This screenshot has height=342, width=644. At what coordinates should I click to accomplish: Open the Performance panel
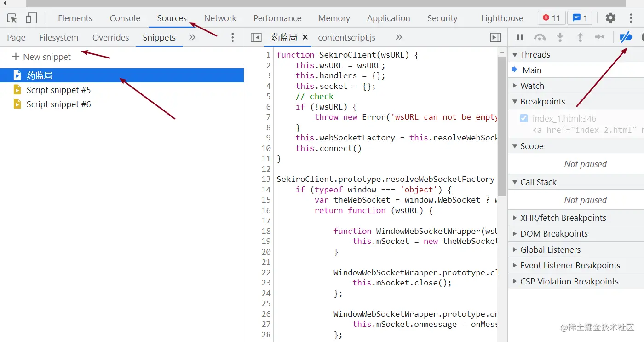pyautogui.click(x=277, y=18)
